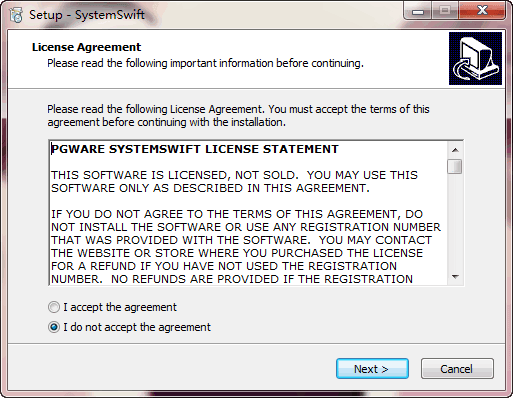Continue with the Next > button
The image size is (513, 398).
[372, 369]
